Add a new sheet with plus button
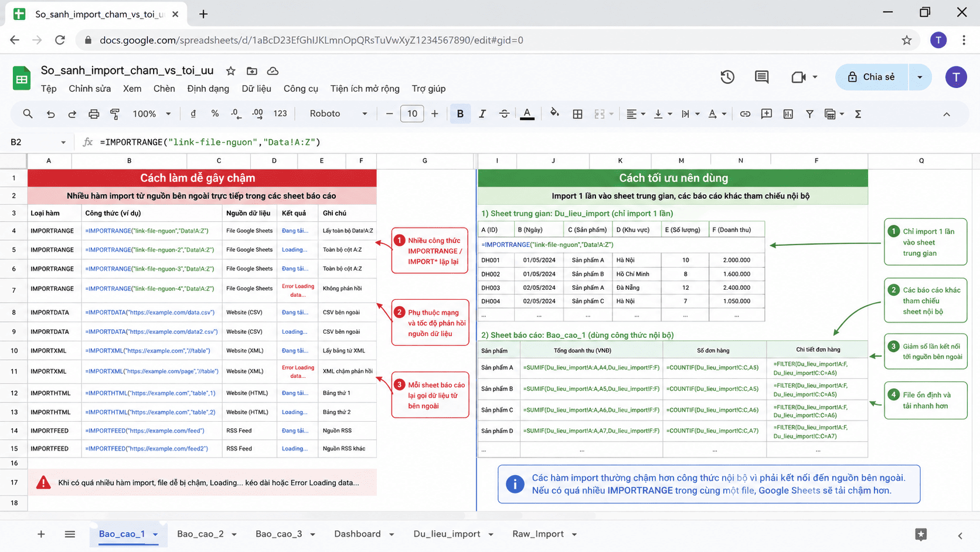This screenshot has width=980, height=552. (x=41, y=534)
